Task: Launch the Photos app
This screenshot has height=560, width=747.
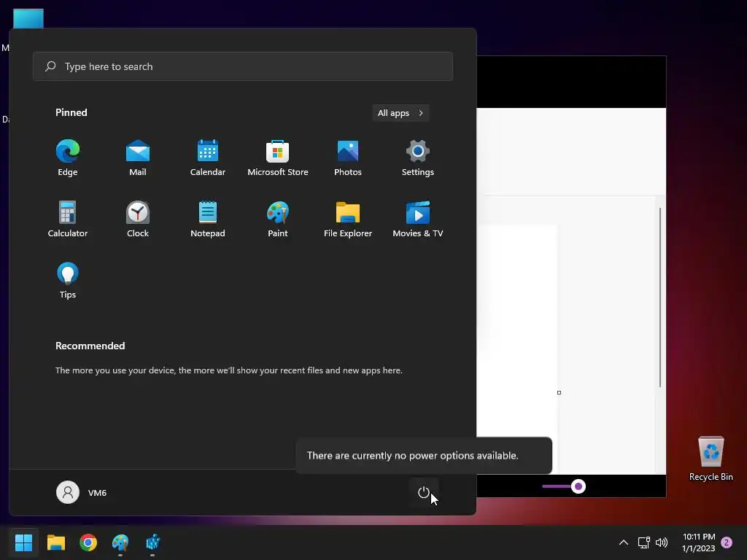Action: click(348, 158)
